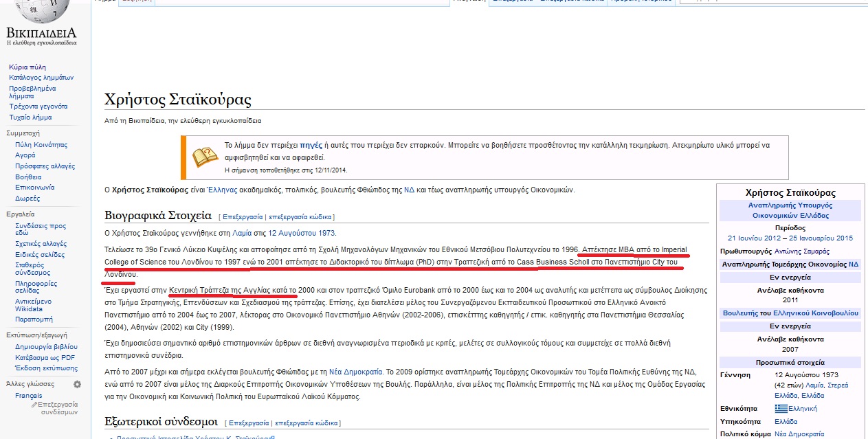Click ΝΔ after Αναπληρωτής Τομεάρχης Οικονομίας
Image resolution: width=868 pixels, height=439 pixels.
(854, 264)
